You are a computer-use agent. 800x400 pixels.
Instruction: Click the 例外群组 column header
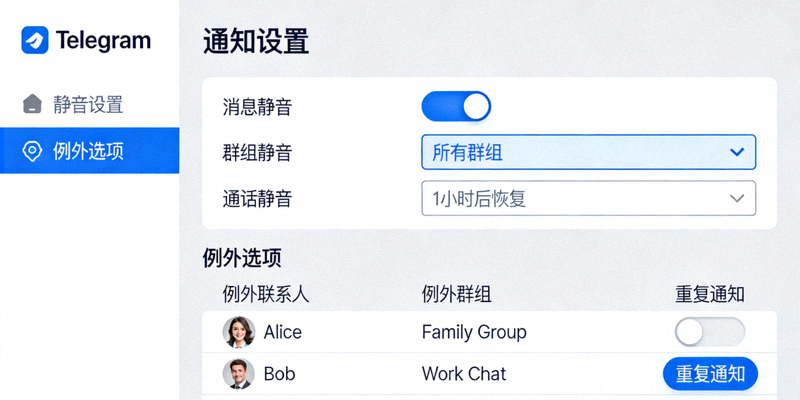tap(456, 294)
